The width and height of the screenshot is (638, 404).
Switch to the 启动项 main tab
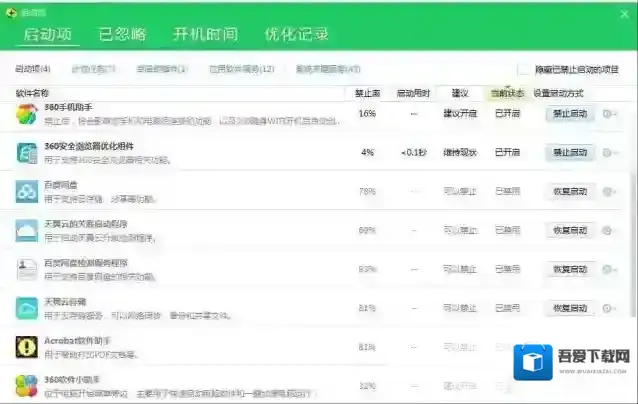click(x=48, y=35)
